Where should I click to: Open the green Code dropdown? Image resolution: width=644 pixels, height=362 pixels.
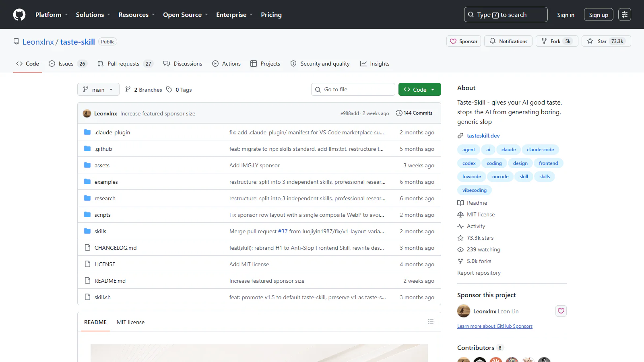click(x=419, y=89)
